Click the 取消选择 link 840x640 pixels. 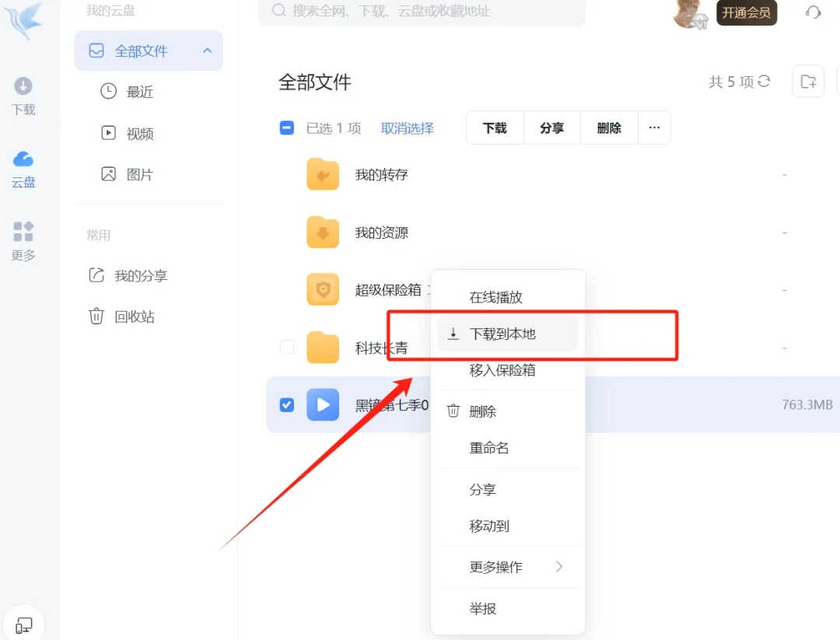click(x=407, y=128)
